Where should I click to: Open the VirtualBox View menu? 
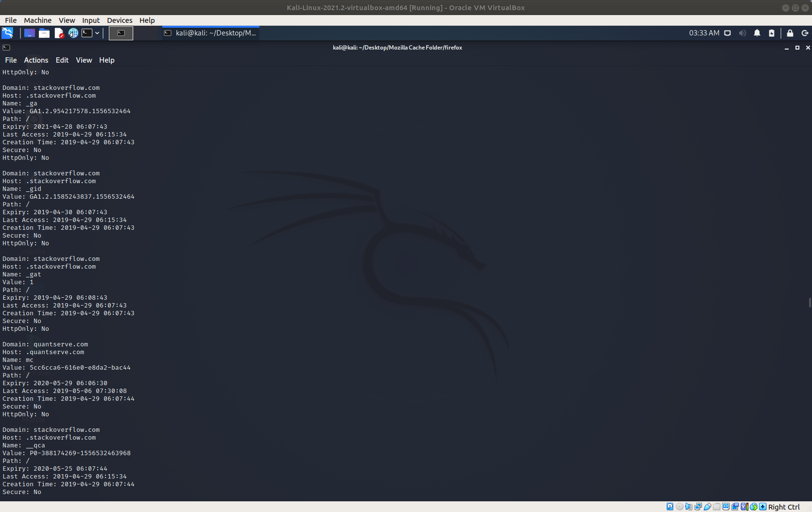(67, 20)
